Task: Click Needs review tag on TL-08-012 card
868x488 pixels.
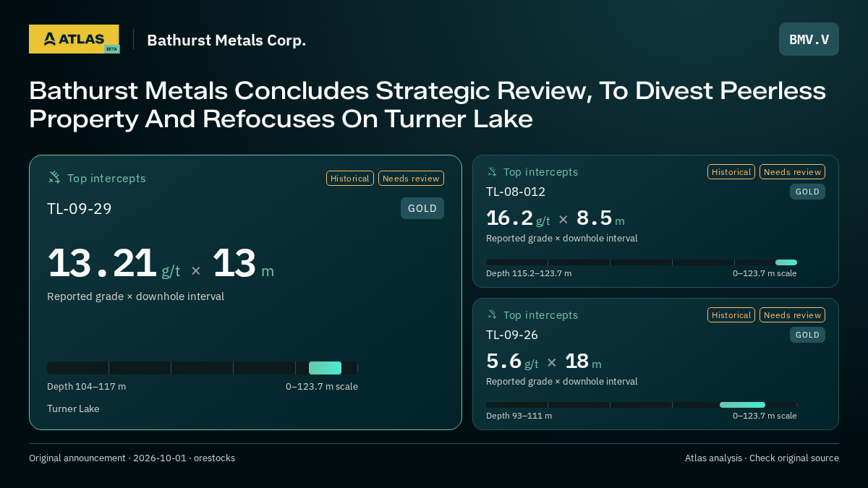Action: click(x=792, y=172)
